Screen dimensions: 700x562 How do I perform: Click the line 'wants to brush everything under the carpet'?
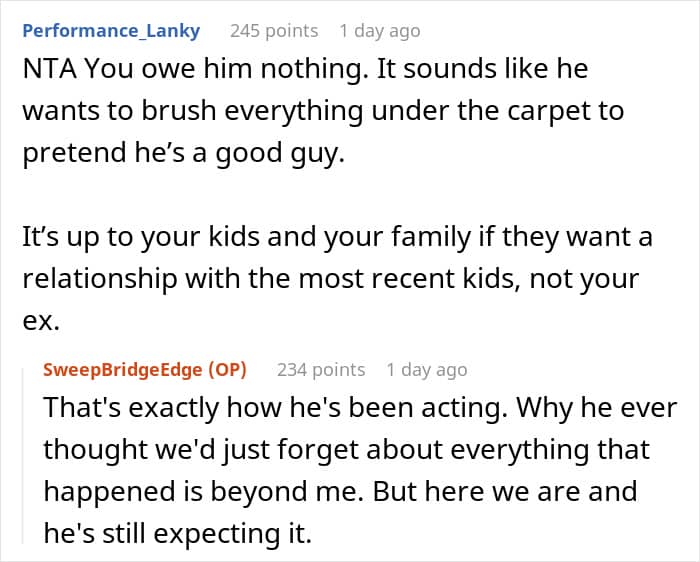coord(305,111)
